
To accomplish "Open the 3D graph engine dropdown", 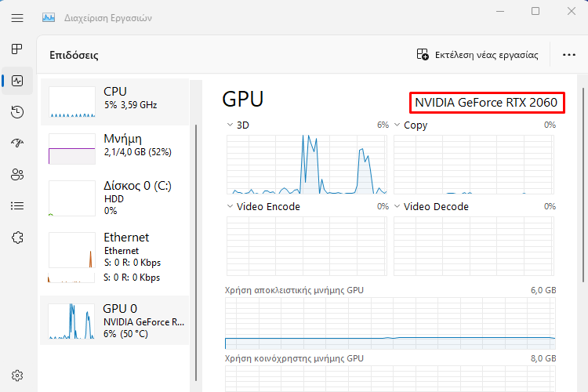I will 230,125.
